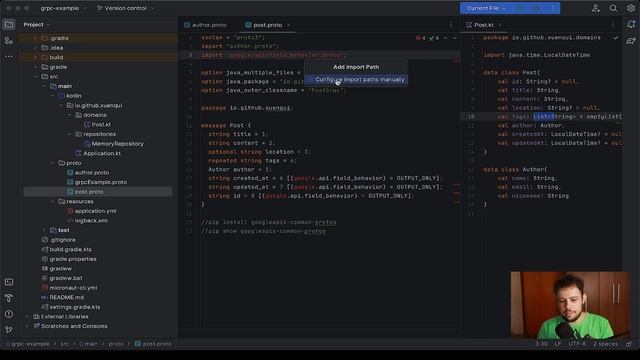This screenshot has width=640, height=360.
Task: Expand the .idea folder
Action: [36, 48]
